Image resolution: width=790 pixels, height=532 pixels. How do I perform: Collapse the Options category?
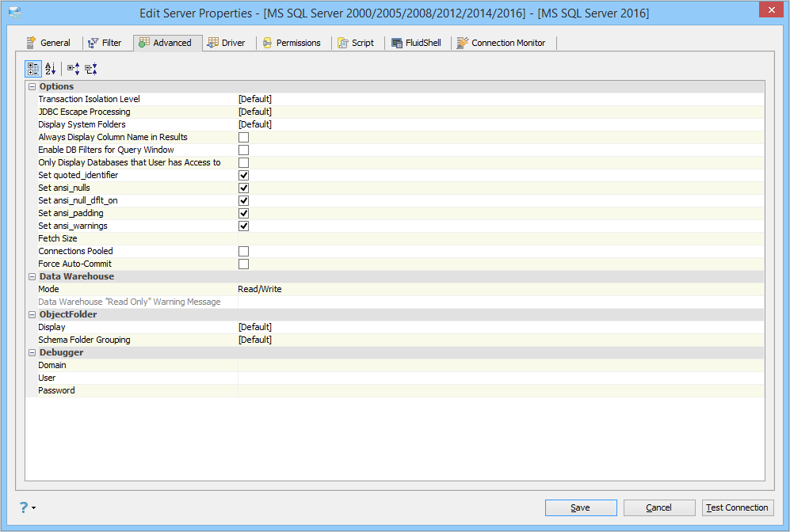tap(32, 86)
